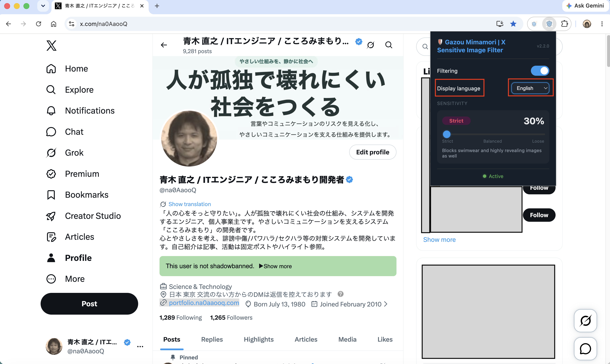Open the tab search dropdown arrow
This screenshot has height=364, width=610.
pos(43,6)
